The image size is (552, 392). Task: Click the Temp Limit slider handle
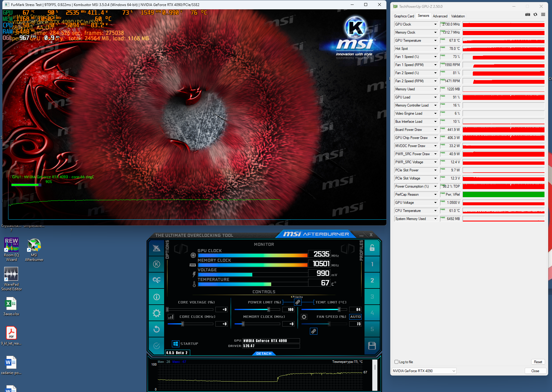pyautogui.click(x=339, y=309)
